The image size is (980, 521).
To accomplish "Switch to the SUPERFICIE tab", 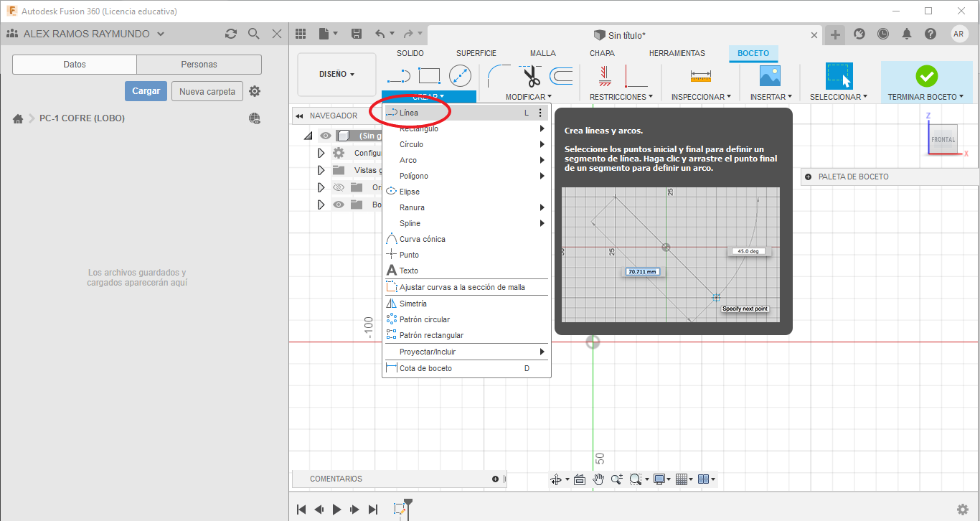I will [476, 53].
